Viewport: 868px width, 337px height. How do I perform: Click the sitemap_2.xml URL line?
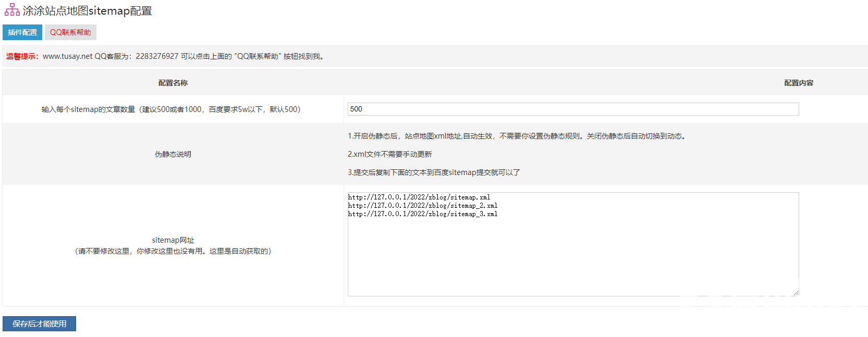pyautogui.click(x=423, y=206)
